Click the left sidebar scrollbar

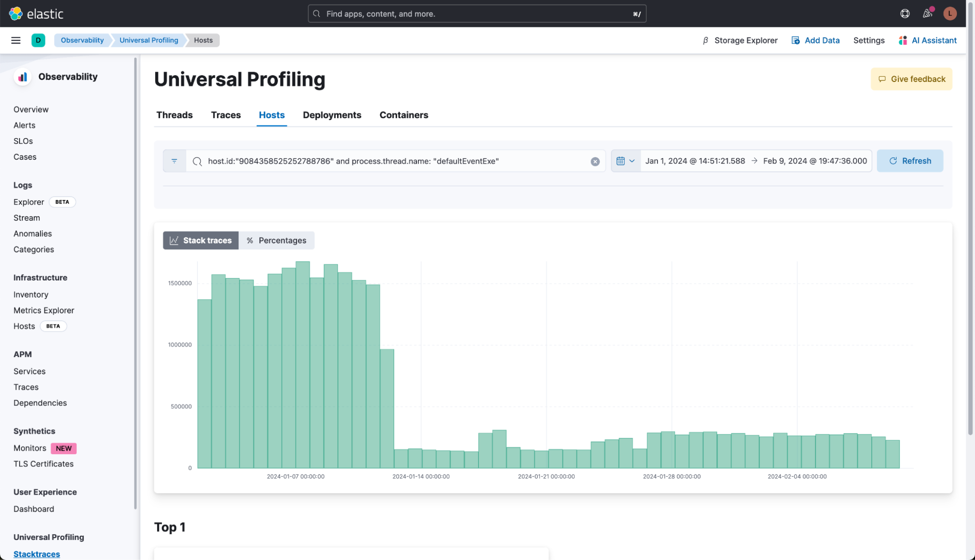coord(135,283)
